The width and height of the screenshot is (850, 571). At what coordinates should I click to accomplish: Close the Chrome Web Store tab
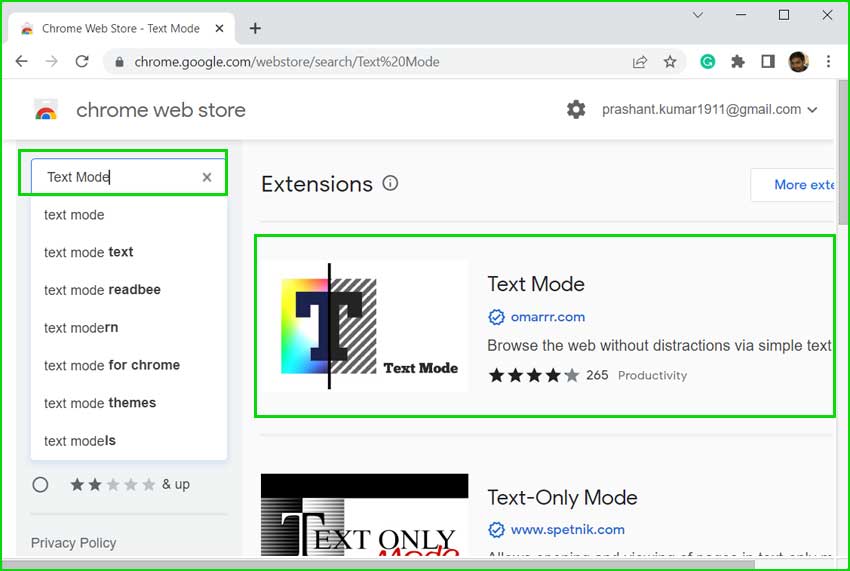pyautogui.click(x=219, y=28)
